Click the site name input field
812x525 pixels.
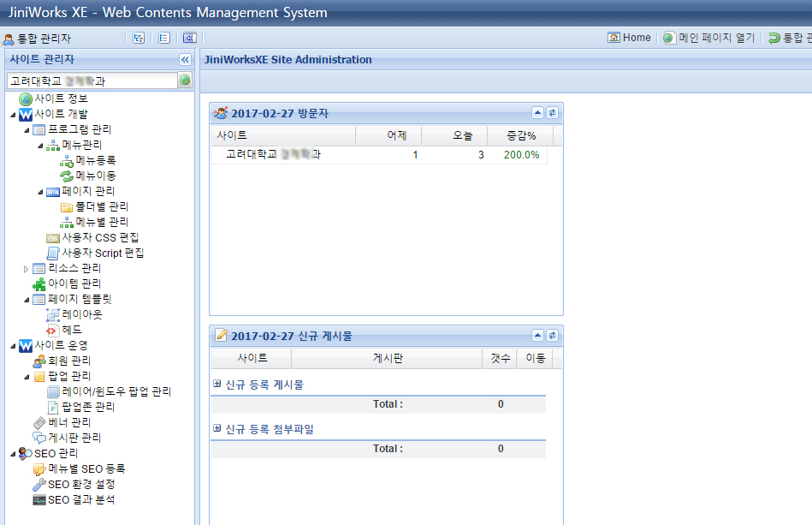click(91, 81)
